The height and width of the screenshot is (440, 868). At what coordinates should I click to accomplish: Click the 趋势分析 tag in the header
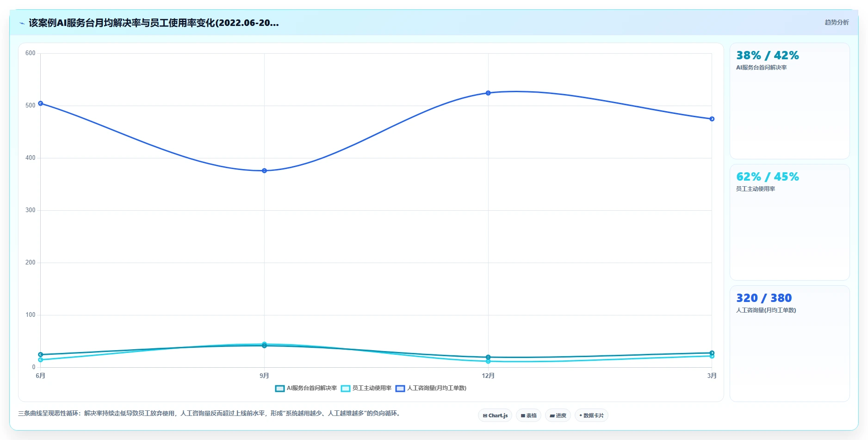(837, 22)
